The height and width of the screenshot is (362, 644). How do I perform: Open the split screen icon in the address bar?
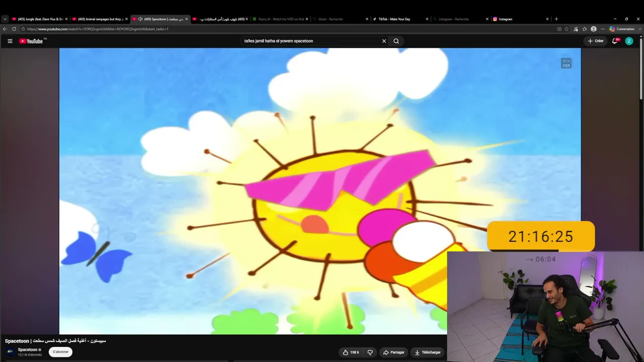[559, 29]
